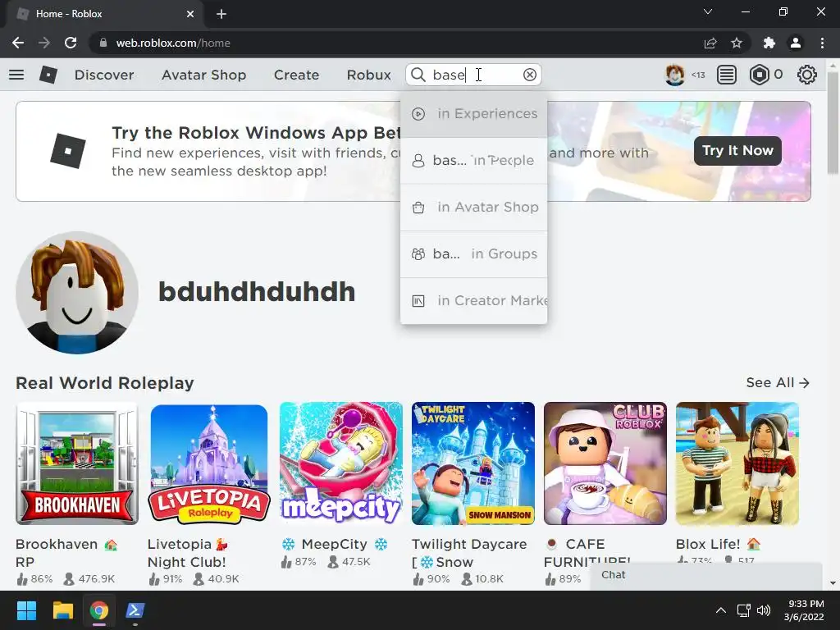Click the Chrome taskbar icon
Viewport: 840px width, 630px height.
pos(99,610)
